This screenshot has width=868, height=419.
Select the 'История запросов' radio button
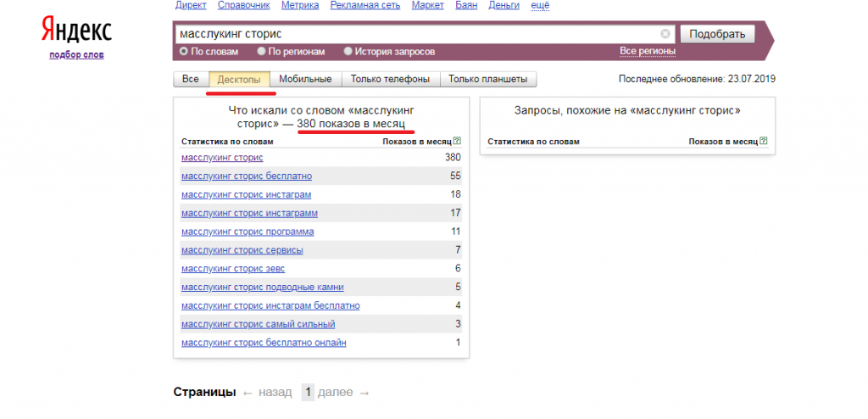[348, 52]
